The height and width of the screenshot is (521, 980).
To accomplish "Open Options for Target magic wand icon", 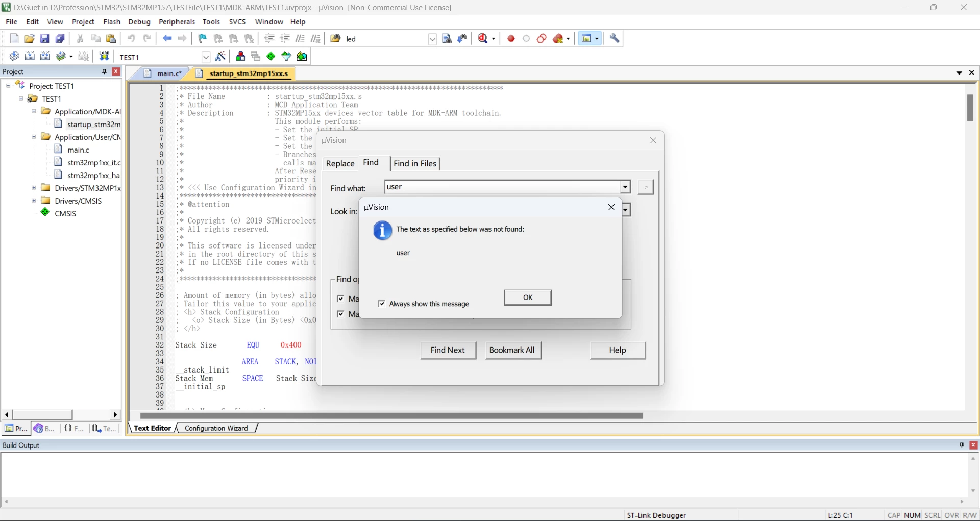I will 220,57.
